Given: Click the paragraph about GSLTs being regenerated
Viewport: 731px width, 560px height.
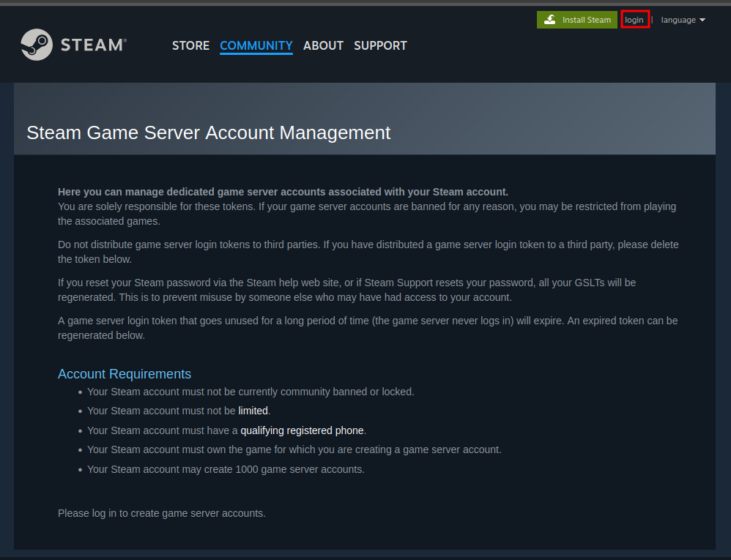Looking at the screenshot, I should (346, 290).
